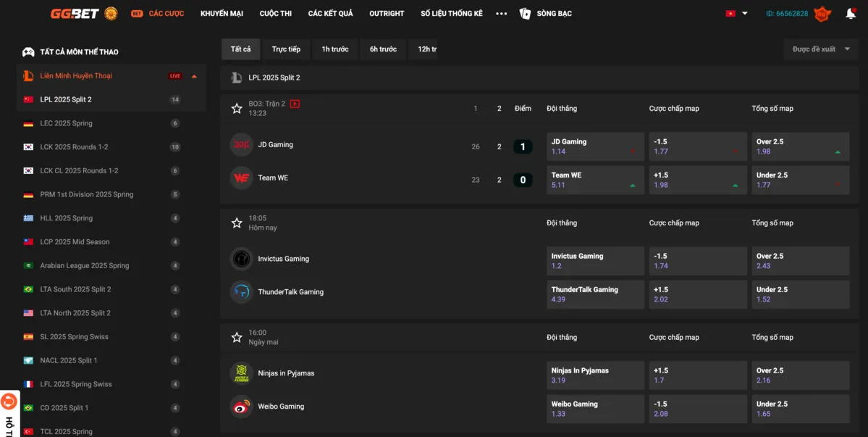The height and width of the screenshot is (437, 868).
Task: Click the GG.BET logo
Action: coord(74,13)
